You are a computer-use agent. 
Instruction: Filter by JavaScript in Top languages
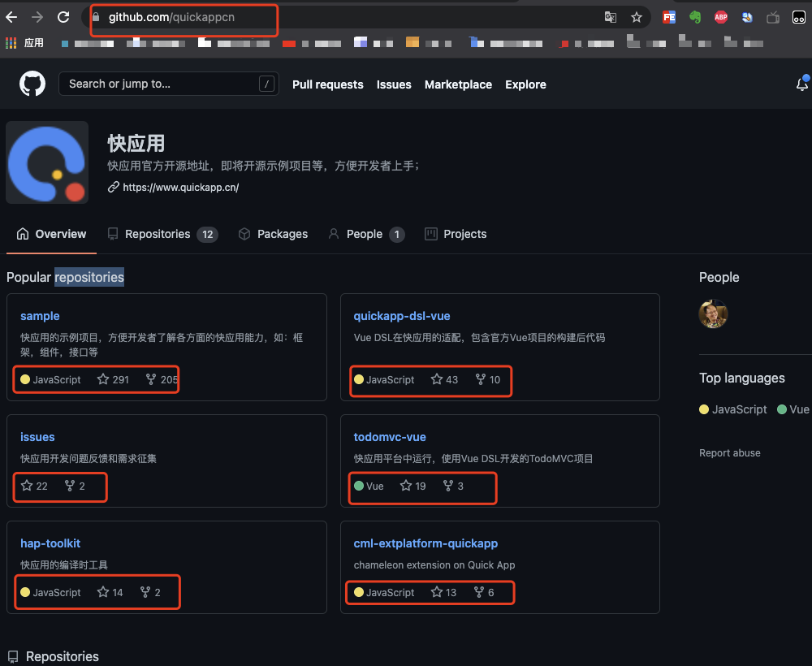pyautogui.click(x=732, y=409)
